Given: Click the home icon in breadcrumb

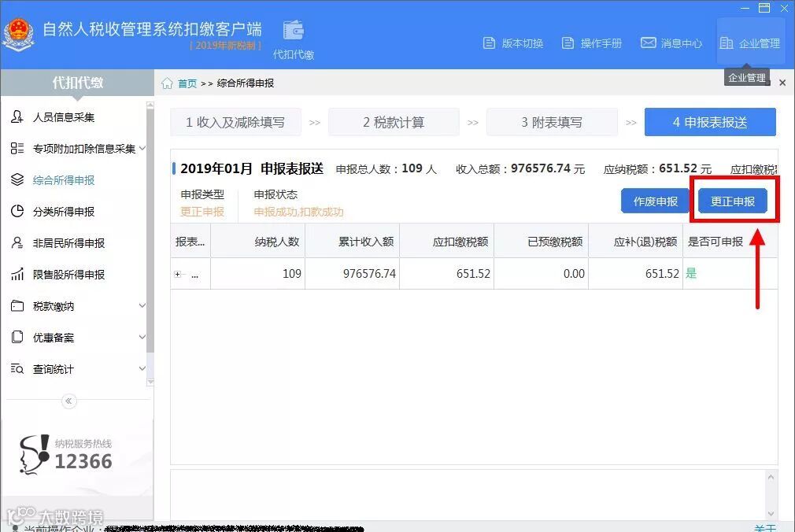Looking at the screenshot, I should click(167, 83).
